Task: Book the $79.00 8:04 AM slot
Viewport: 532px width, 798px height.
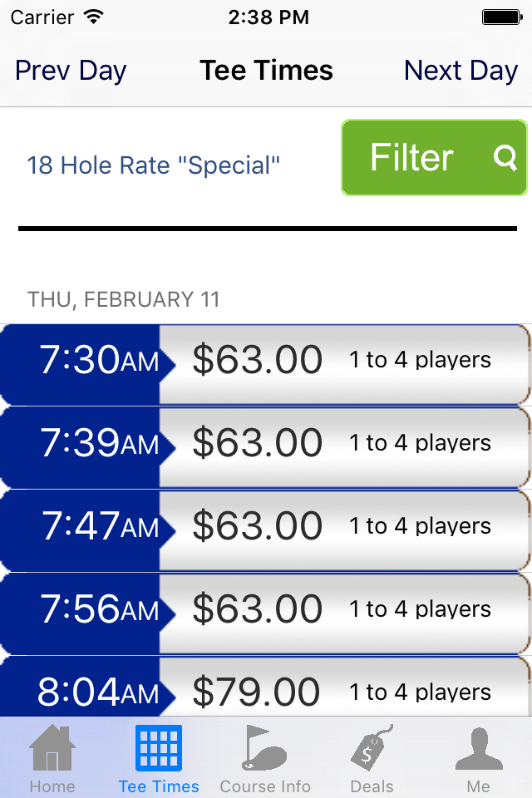Action: tap(266, 690)
